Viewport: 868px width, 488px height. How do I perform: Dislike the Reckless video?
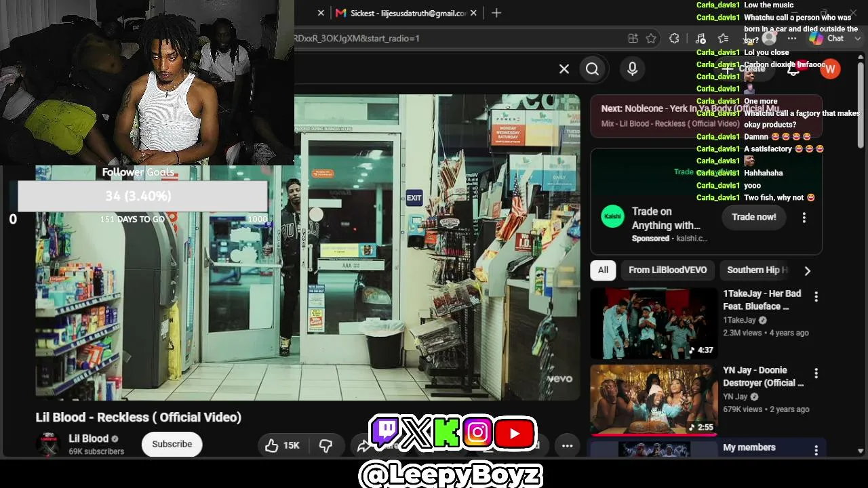point(325,445)
